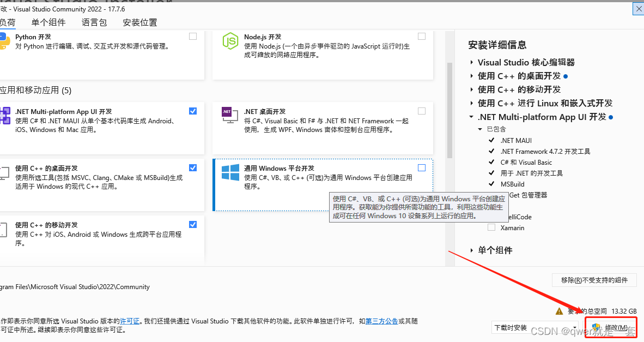Click the 修改(M) modify button
This screenshot has width=644, height=342.
click(611, 328)
